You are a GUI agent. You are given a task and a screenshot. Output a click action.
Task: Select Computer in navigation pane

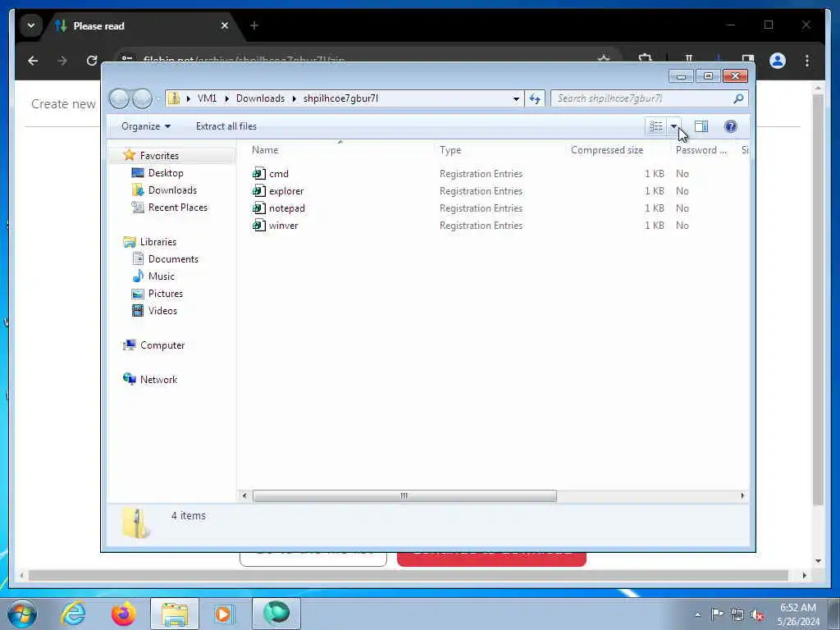pyautogui.click(x=162, y=345)
